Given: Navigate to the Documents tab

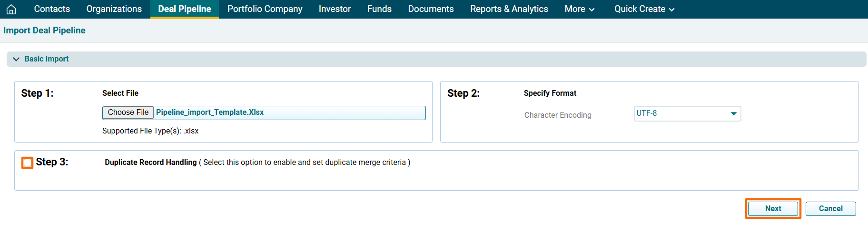Looking at the screenshot, I should (431, 9).
